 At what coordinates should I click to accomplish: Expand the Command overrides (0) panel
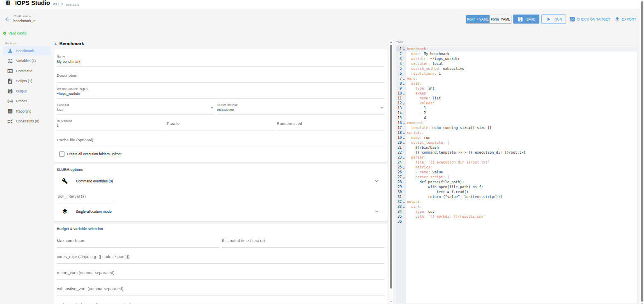pyautogui.click(x=221, y=181)
